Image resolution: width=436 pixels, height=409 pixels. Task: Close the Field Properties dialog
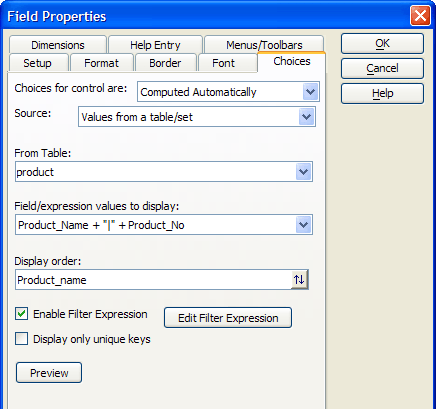click(420, 16)
